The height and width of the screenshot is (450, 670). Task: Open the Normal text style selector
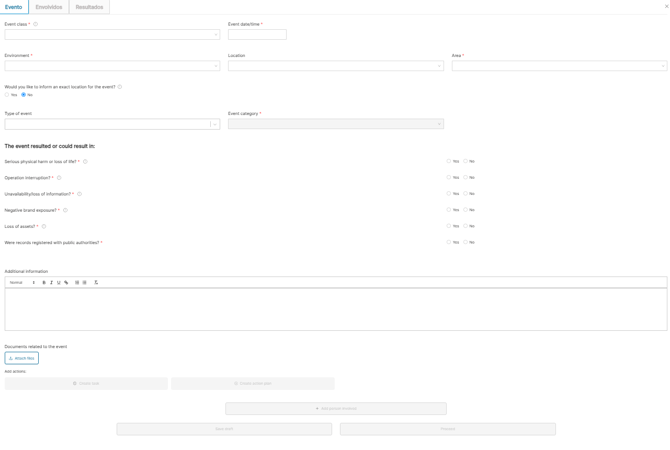(22, 283)
